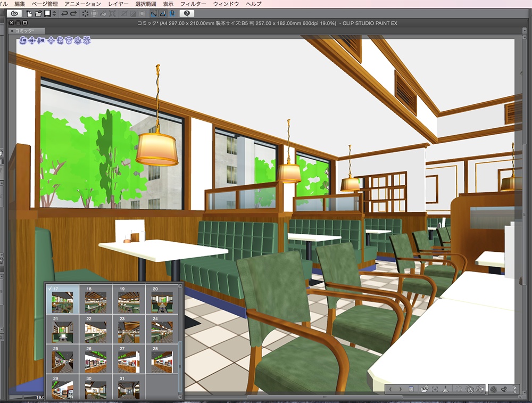Switch to the コミック* canvas tab

pos(27,31)
